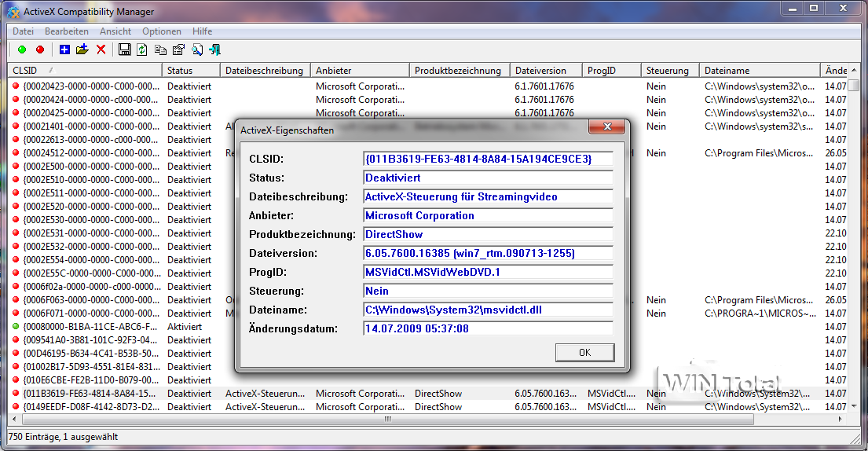Click the Status field showing Deaktiviert
This screenshot has height=451, width=868.
click(489, 178)
